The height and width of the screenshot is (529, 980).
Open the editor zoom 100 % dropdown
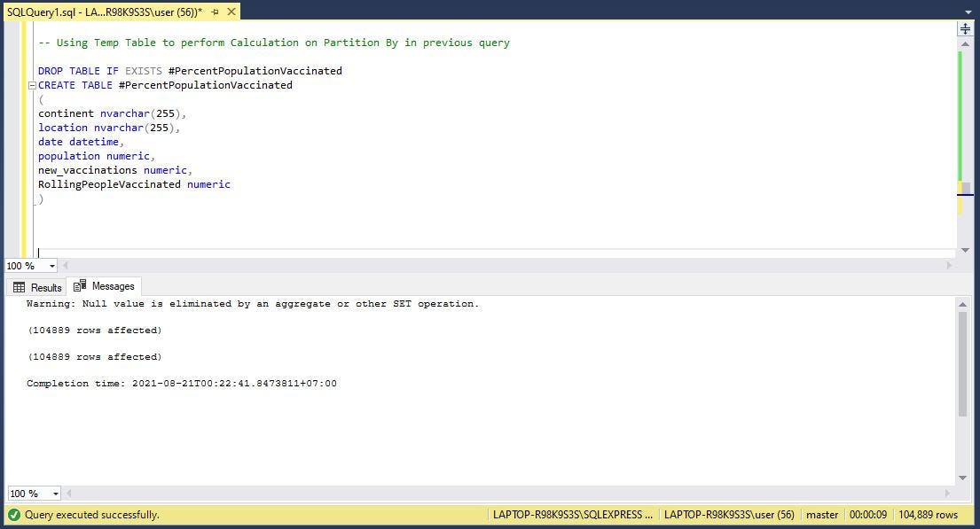click(x=51, y=266)
